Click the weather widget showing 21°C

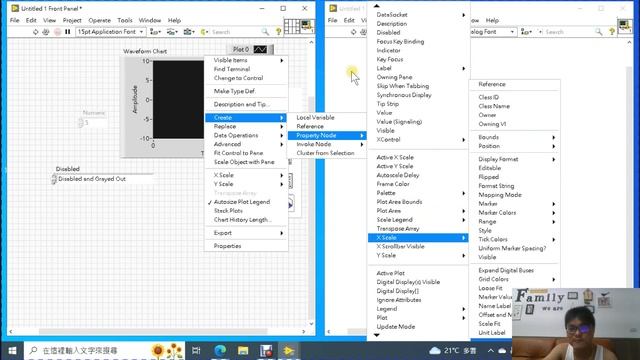tap(453, 351)
